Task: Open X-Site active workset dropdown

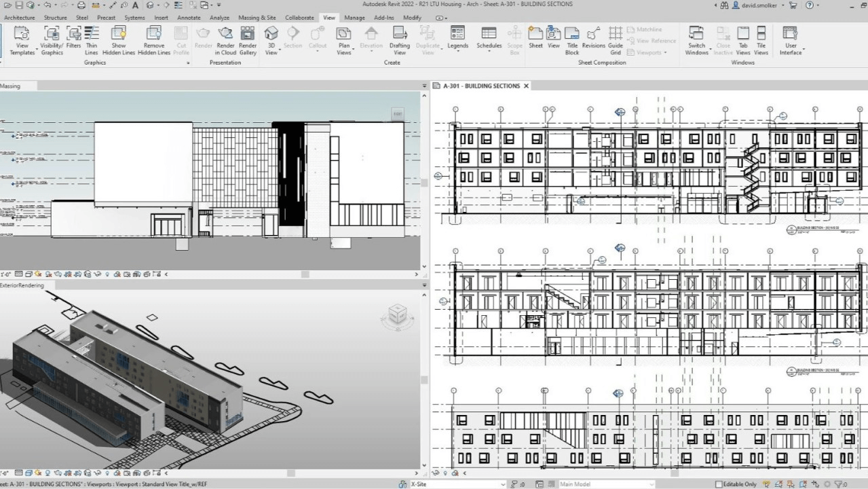Action: (x=502, y=484)
